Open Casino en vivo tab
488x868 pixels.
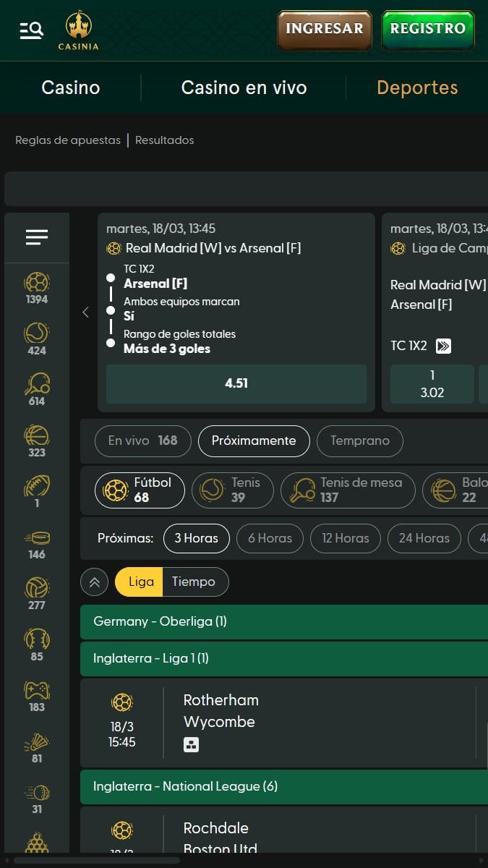(244, 88)
